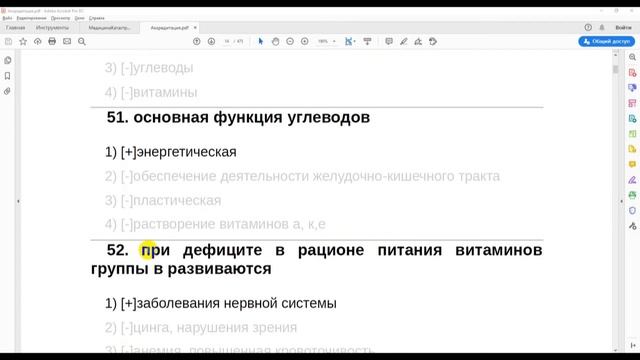This screenshot has width=640, height=360.
Task: Click scrollbar up arrow
Action: click(x=616, y=55)
